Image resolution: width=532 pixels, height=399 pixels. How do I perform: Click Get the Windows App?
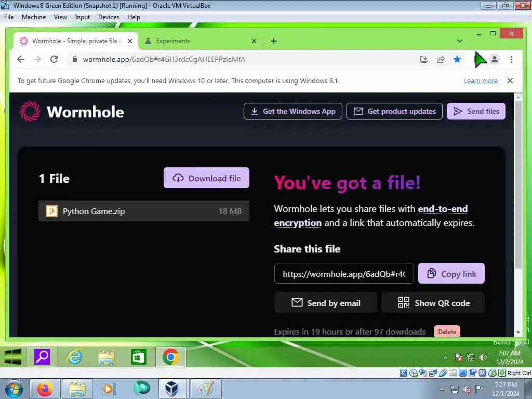click(x=293, y=111)
